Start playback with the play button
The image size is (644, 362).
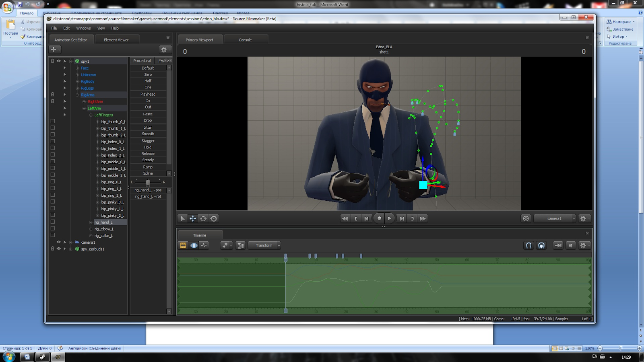390,218
